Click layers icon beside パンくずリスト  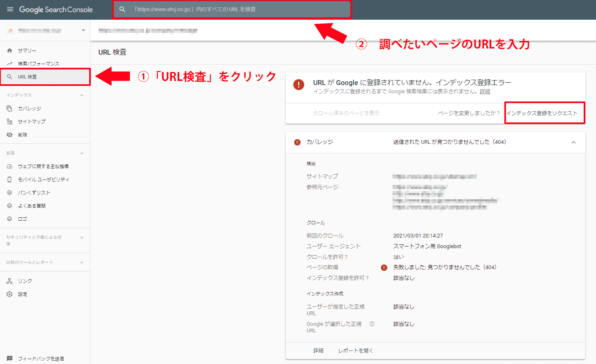pyautogui.click(x=9, y=193)
